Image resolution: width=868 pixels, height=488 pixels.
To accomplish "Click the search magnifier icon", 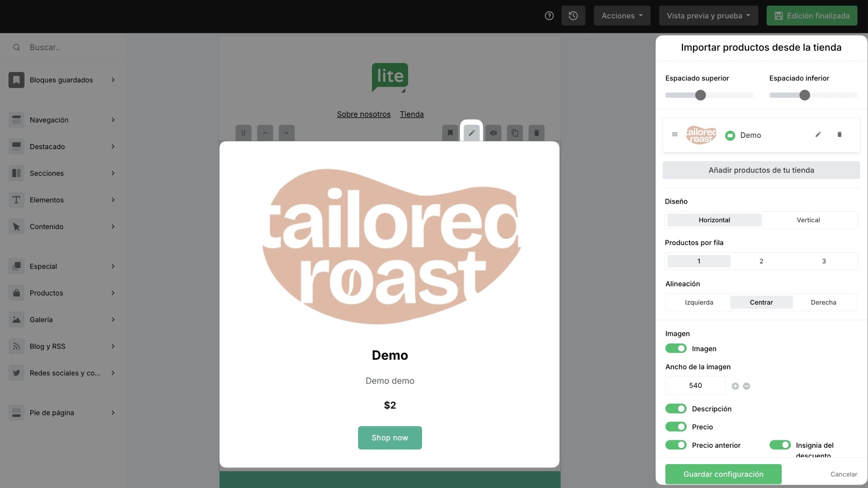I will pyautogui.click(x=16, y=47).
